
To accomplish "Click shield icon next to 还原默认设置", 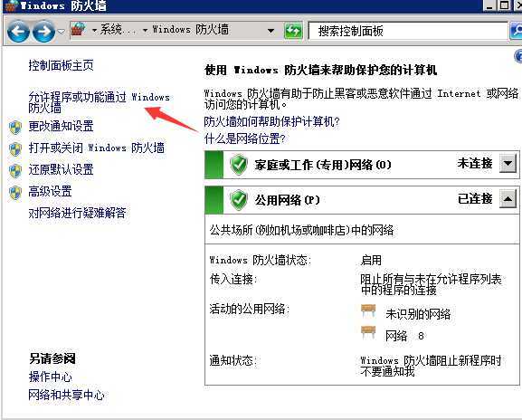I will tap(15, 171).
